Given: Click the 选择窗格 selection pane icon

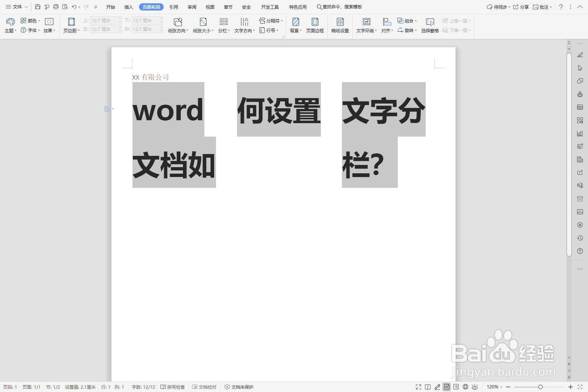Looking at the screenshot, I should pos(430,25).
